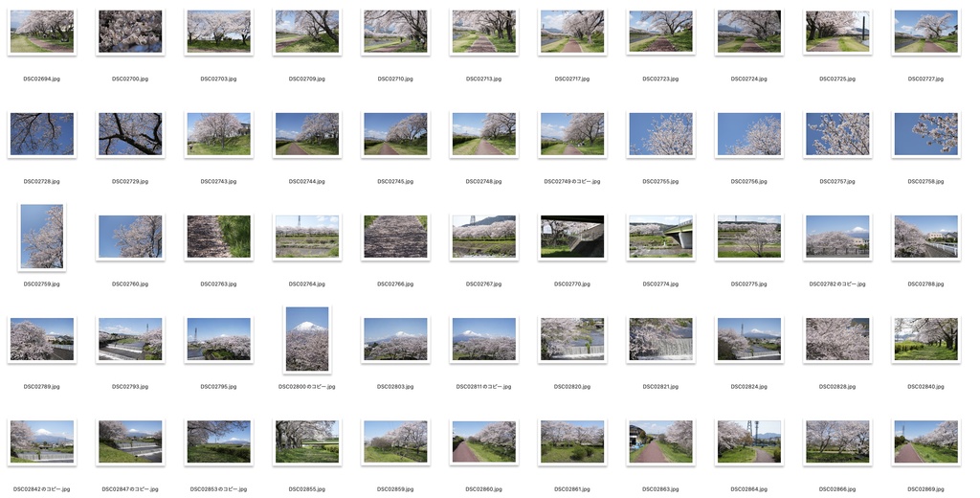
Task: Click label DSC02795.jpg
Action: click(x=219, y=387)
